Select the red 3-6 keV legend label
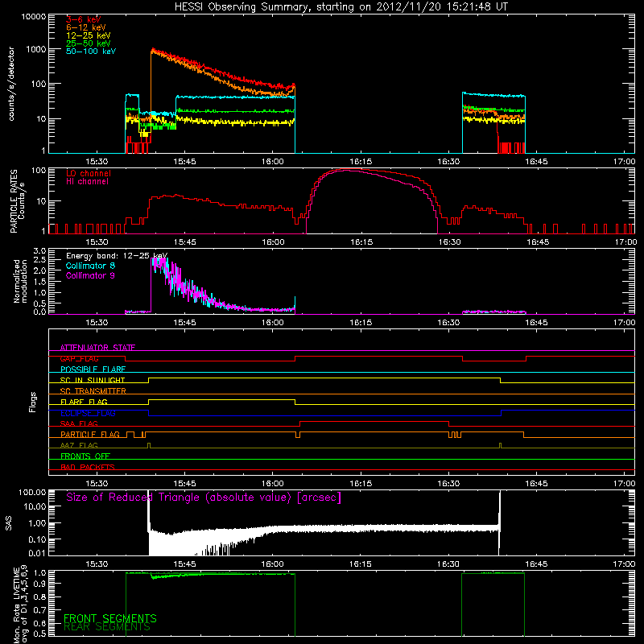This screenshot has width=644, height=644. pos(84,19)
